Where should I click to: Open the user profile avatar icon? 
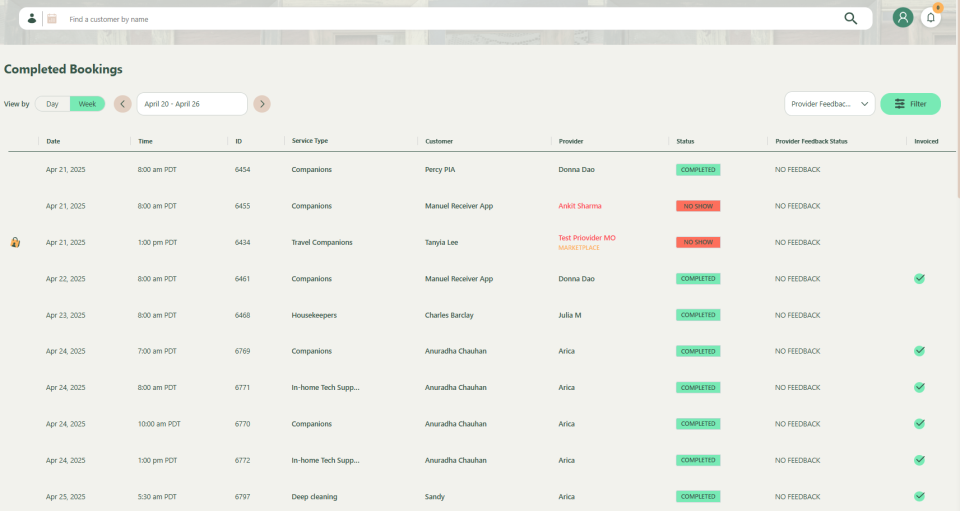(903, 18)
